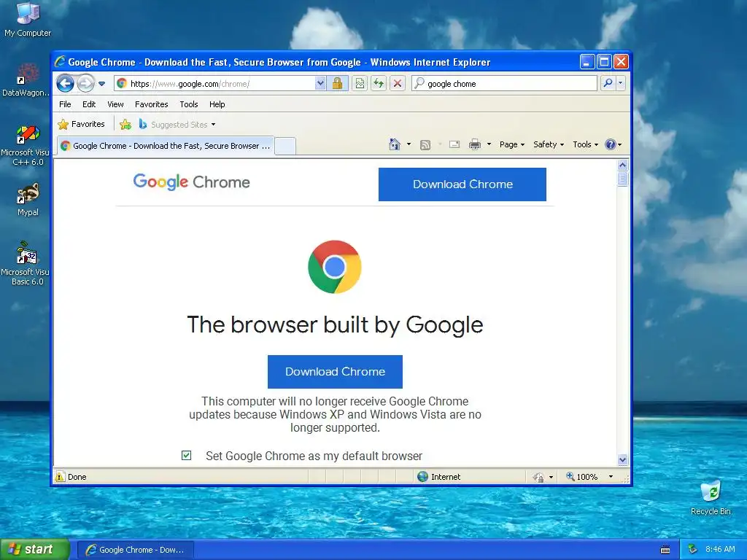Screen dimensions: 747x560
Task: Toggle Compatibility View icon
Action: [360, 84]
